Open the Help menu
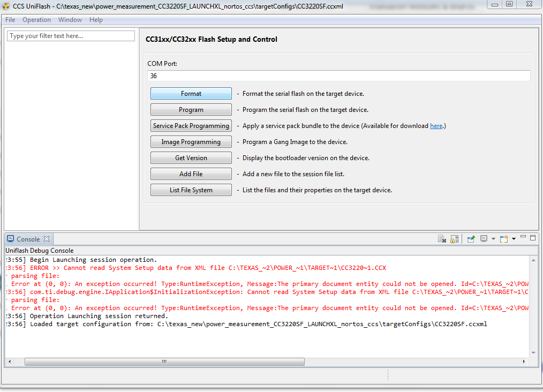 [96, 20]
